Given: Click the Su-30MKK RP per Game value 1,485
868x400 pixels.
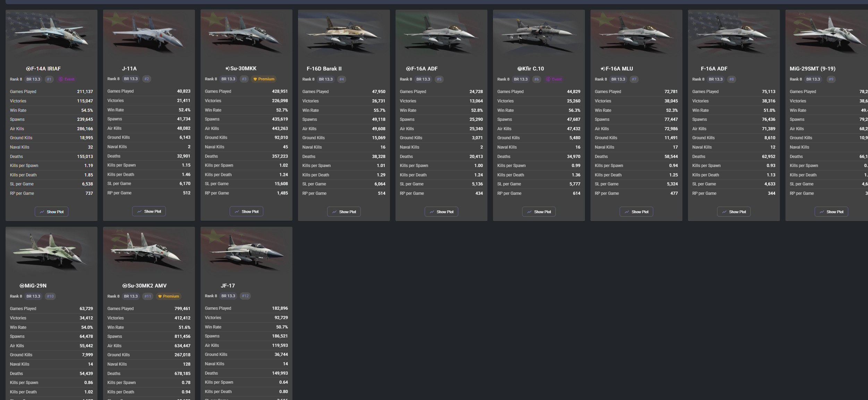Looking at the screenshot, I should 282,193.
